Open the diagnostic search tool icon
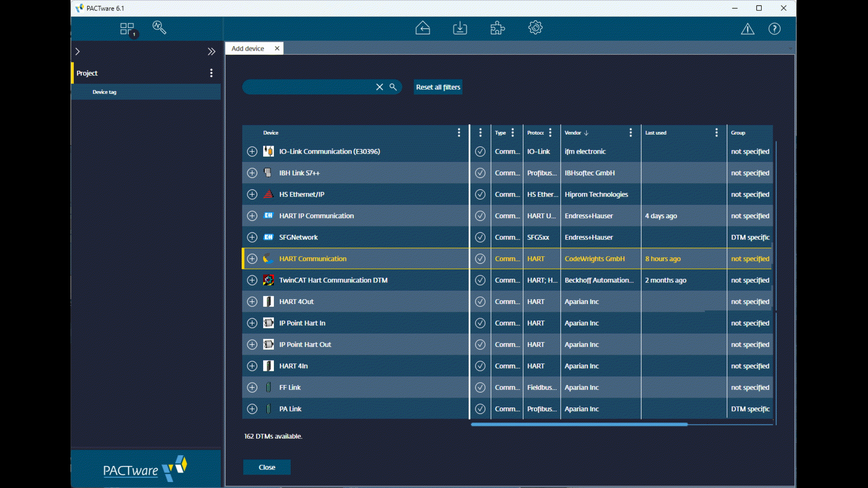This screenshot has width=868, height=488. coord(159,28)
